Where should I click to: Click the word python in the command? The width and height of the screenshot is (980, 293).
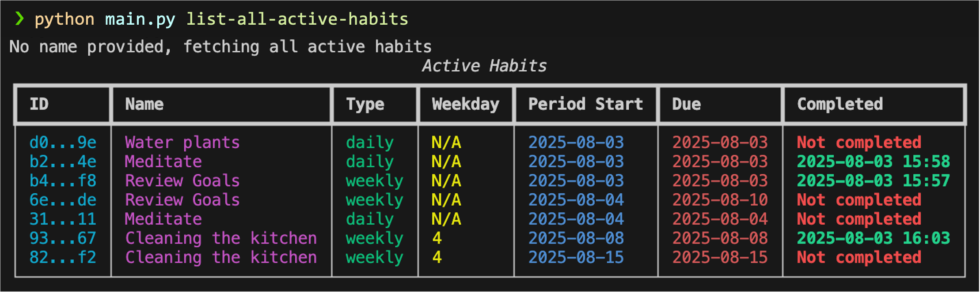click(x=65, y=19)
